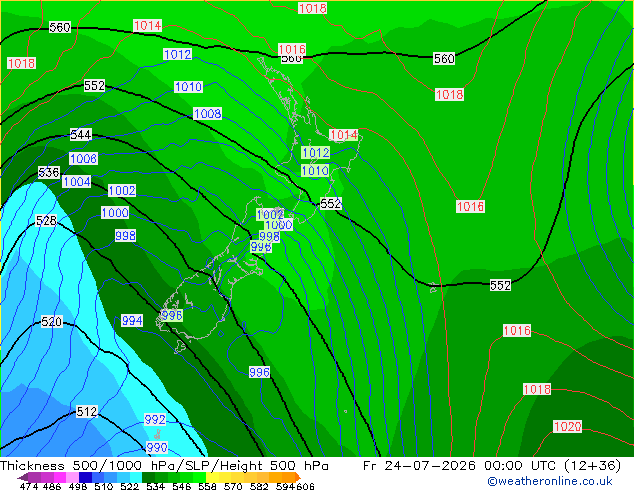Click the legend value 558
Screen dimensions: 634x490
[x=207, y=486]
